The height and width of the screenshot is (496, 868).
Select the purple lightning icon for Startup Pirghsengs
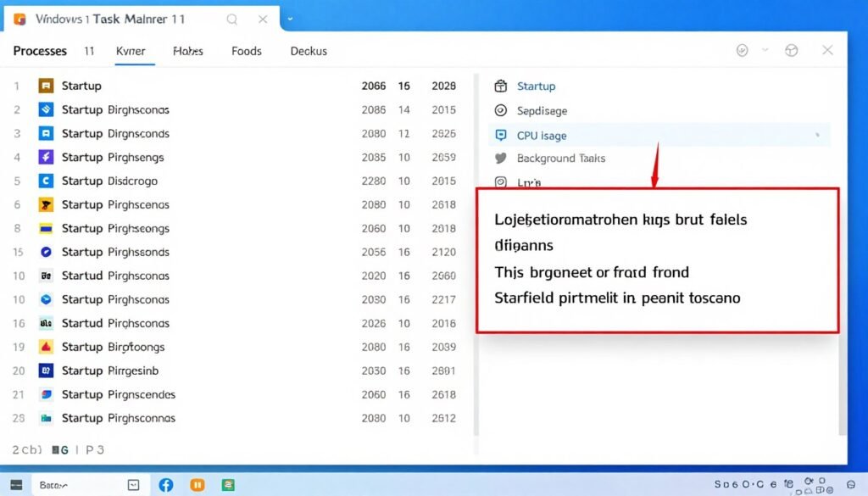point(47,157)
